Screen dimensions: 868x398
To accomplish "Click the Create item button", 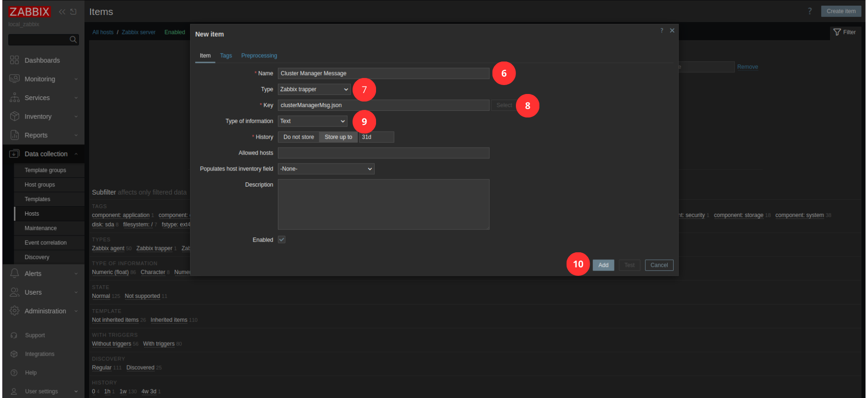I will click(841, 11).
